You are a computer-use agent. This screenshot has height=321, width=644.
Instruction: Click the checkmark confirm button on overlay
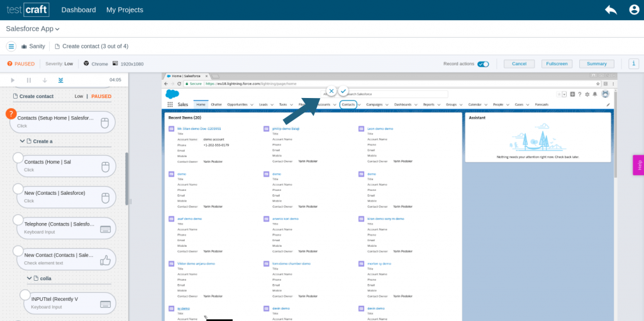tap(343, 90)
